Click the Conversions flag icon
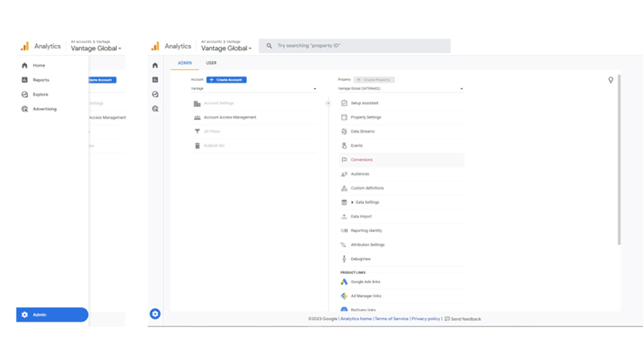 click(344, 160)
